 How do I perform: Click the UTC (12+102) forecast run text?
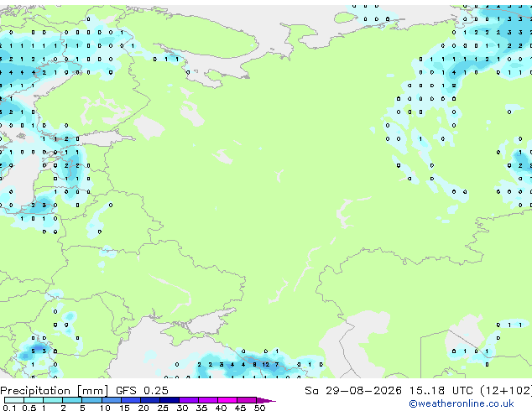(492, 391)
